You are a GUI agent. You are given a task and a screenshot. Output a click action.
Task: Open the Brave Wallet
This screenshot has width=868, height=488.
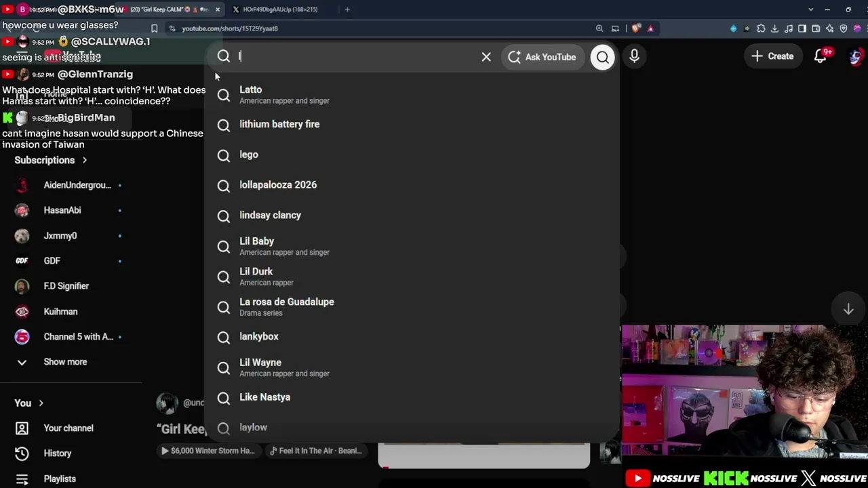pyautogui.click(x=816, y=28)
